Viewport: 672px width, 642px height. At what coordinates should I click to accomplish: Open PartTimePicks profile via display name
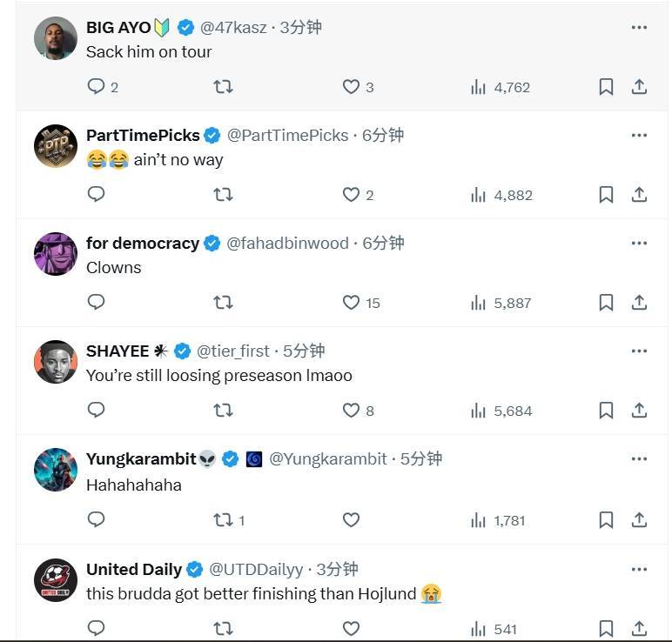(x=143, y=135)
